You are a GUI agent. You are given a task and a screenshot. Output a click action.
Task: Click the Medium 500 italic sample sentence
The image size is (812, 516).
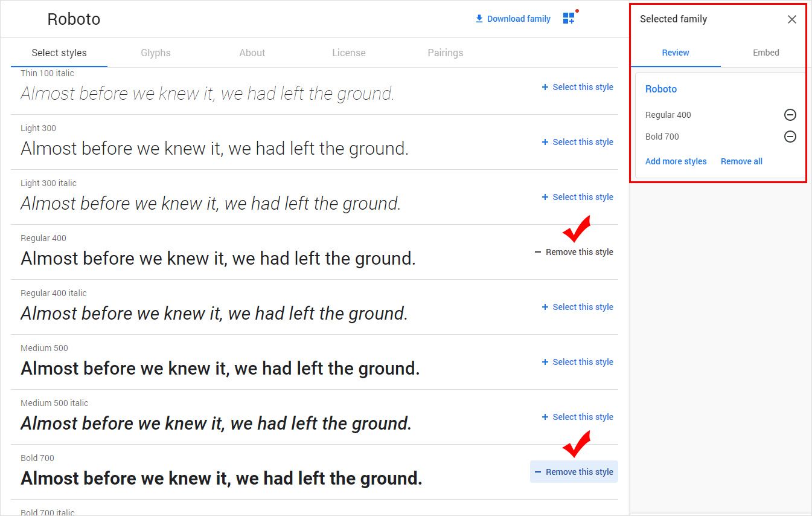[216, 424]
